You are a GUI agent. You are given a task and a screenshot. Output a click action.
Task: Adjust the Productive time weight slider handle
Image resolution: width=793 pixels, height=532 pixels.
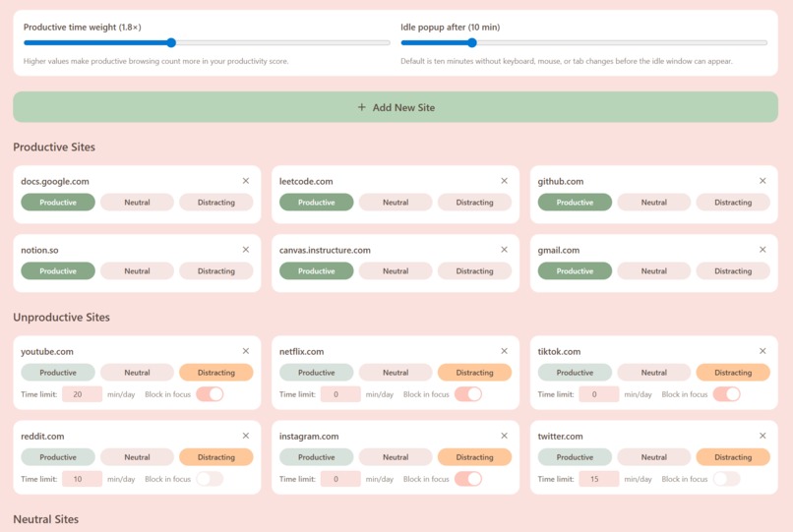pos(171,43)
